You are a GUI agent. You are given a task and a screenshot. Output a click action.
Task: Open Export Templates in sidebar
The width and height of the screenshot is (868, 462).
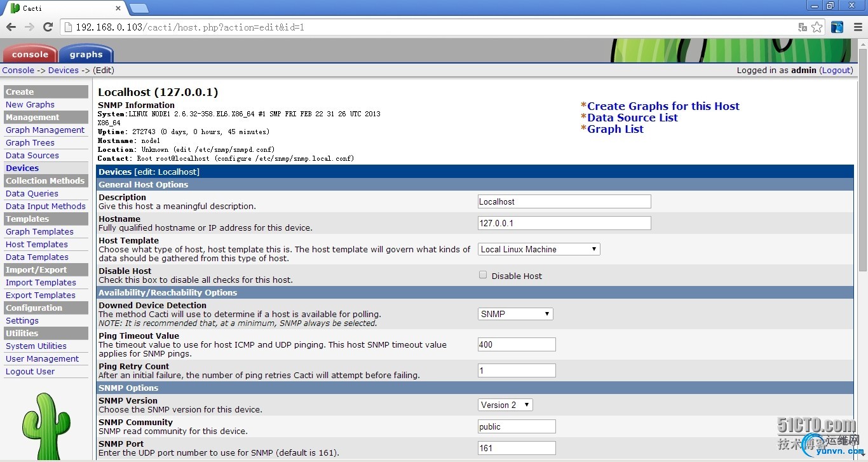coord(40,295)
